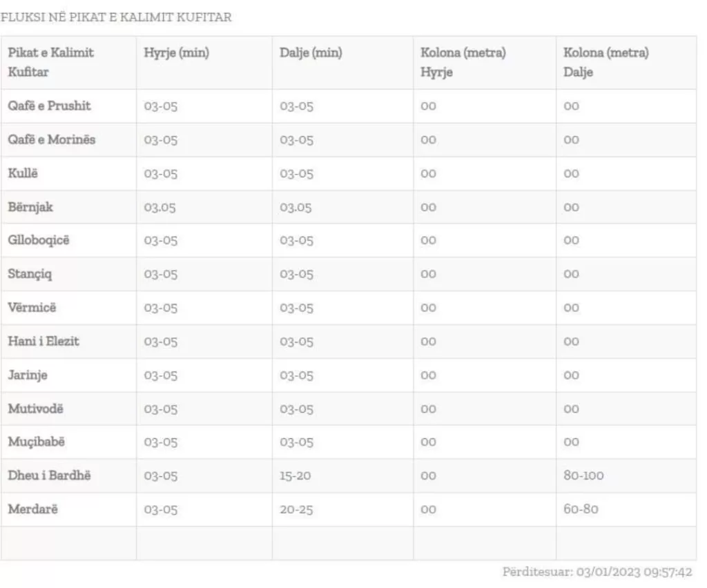
Task: Click the Qafë e Morinës row label
Action: point(51,139)
